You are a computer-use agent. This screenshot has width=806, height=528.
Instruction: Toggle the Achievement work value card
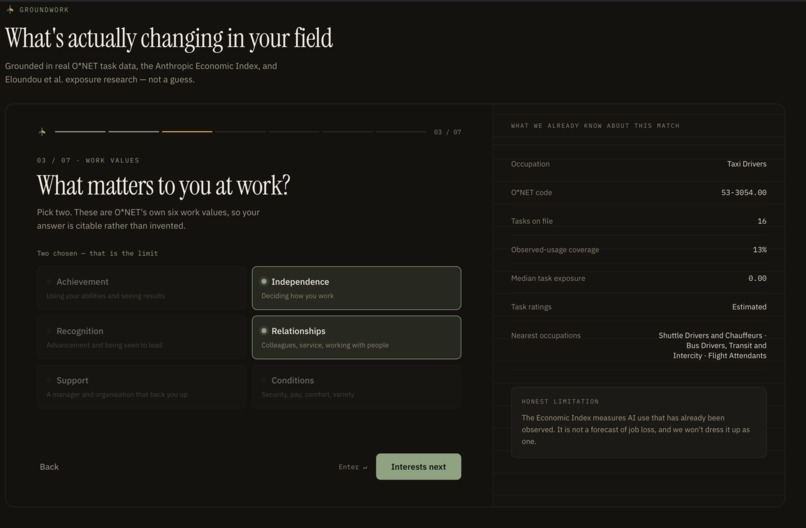click(141, 288)
